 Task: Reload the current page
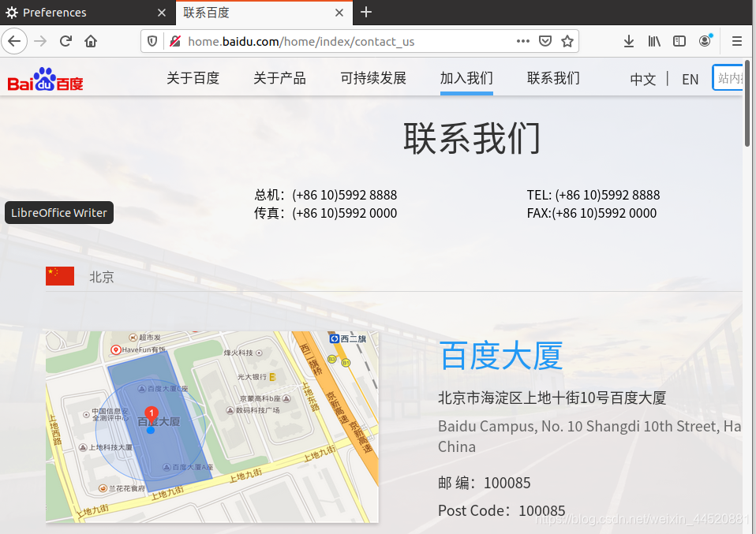[65, 42]
